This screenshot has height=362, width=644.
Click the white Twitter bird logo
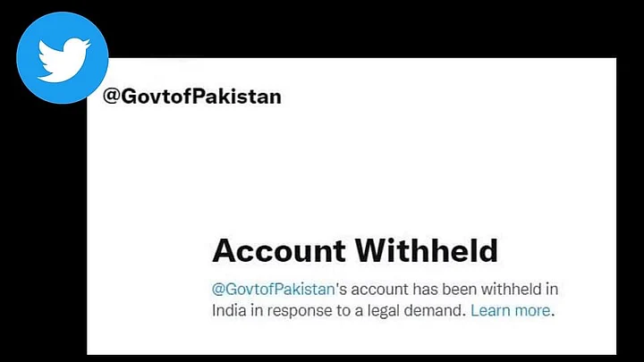[64, 60]
